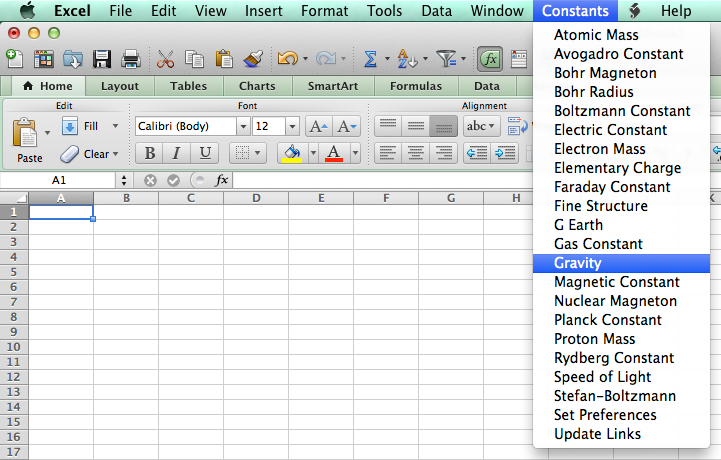721x460 pixels.
Task: Click cancel entry X in formula bar
Action: pyautogui.click(x=150, y=180)
